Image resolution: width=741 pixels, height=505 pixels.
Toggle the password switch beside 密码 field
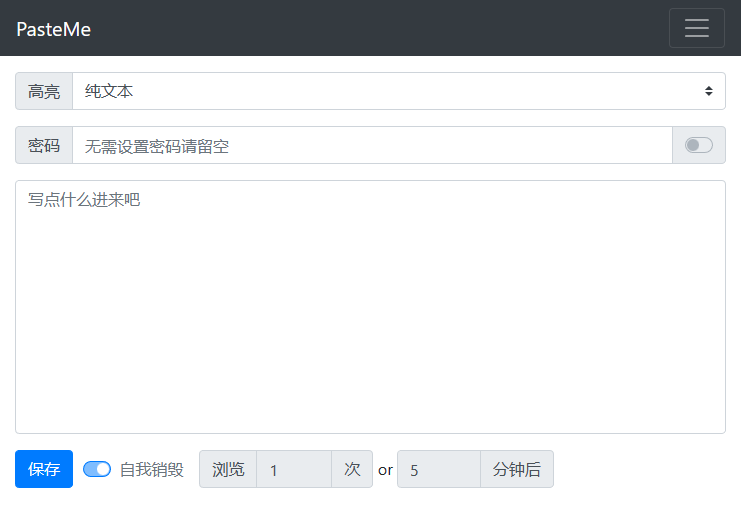click(x=699, y=145)
